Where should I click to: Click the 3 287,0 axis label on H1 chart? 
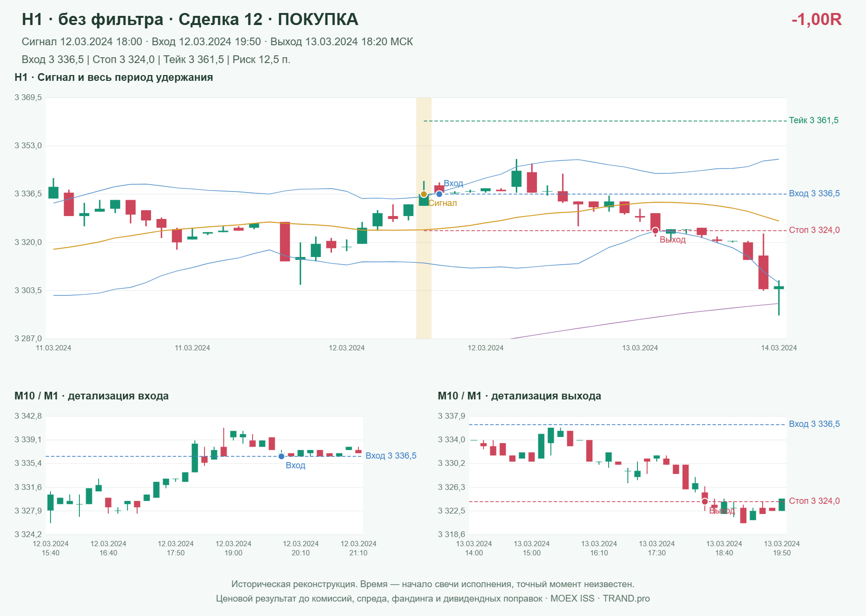pyautogui.click(x=28, y=338)
